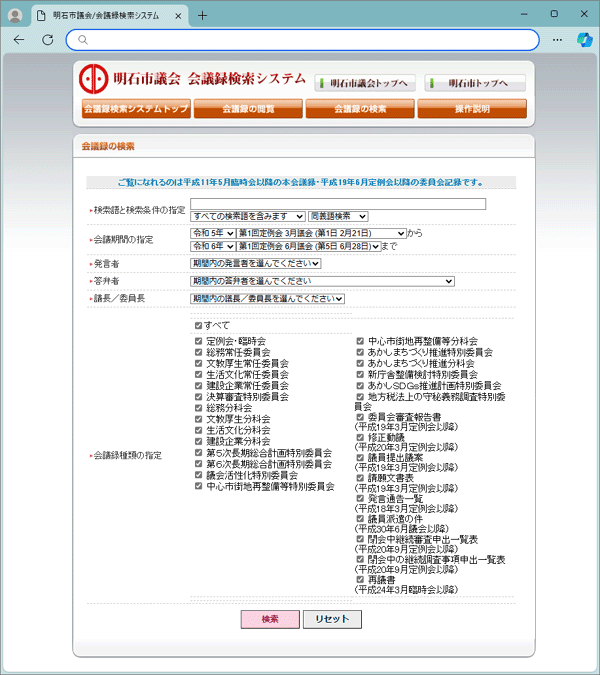Close the 明石市議会 browser tab
This screenshot has width=600, height=675.
178,16
